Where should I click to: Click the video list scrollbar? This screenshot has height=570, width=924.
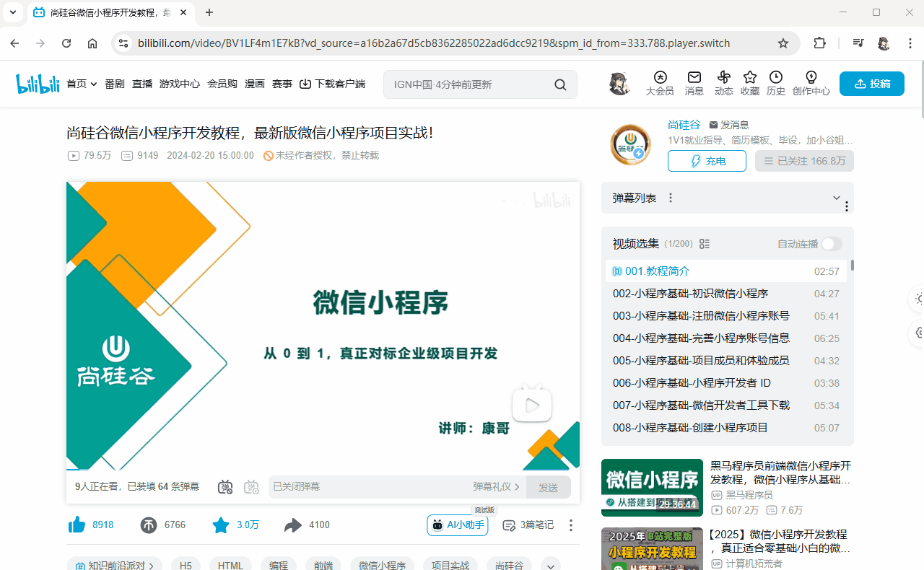tap(852, 266)
